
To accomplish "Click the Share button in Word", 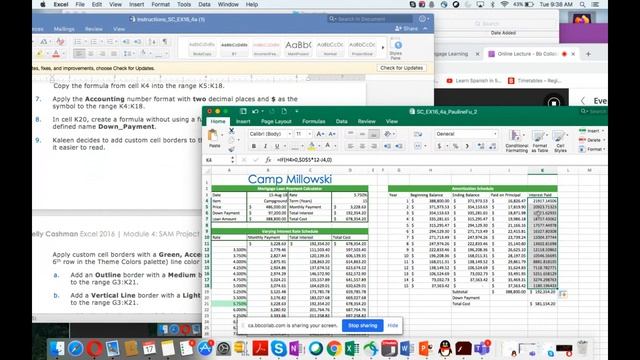I will click(407, 29).
